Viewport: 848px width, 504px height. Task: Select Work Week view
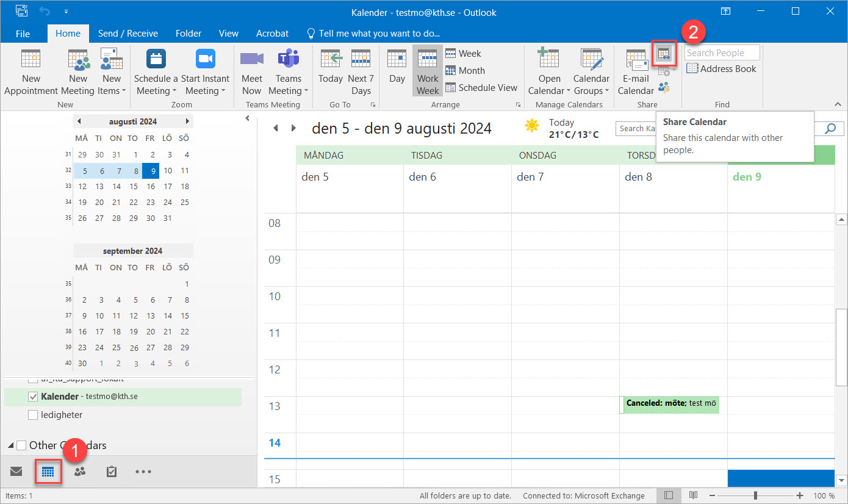(428, 72)
